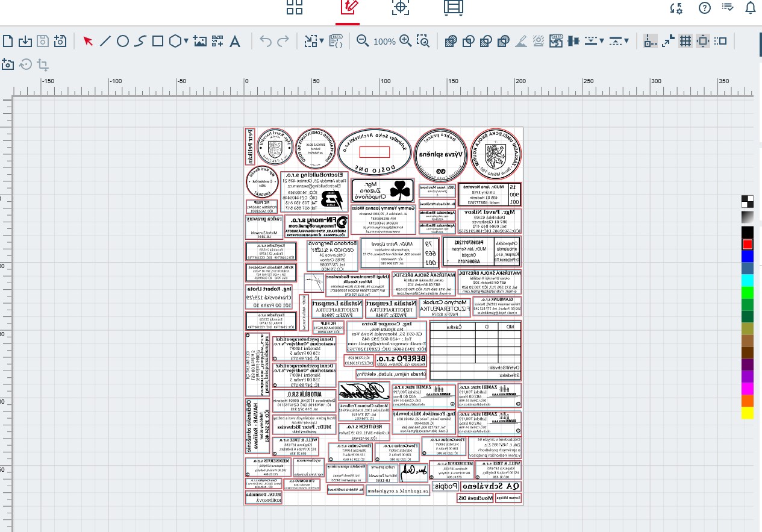Choose the ellipse drawing tool
The image size is (762, 532).
click(x=122, y=41)
